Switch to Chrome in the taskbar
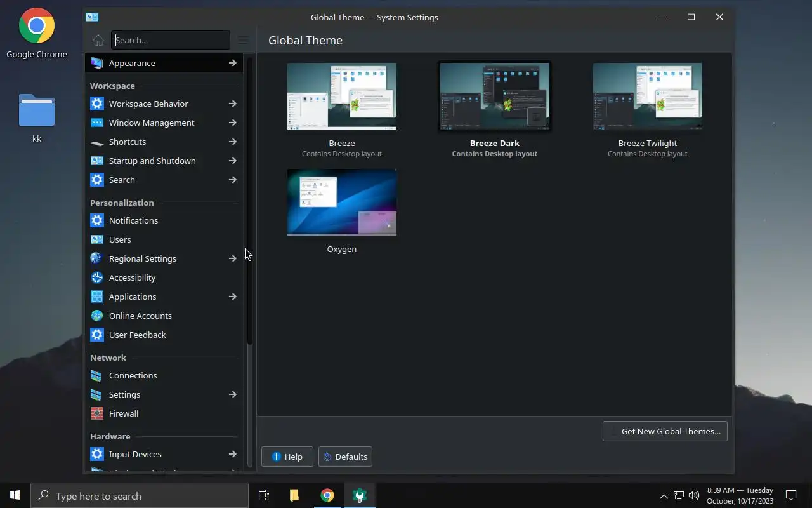Image resolution: width=812 pixels, height=508 pixels. 327,495
